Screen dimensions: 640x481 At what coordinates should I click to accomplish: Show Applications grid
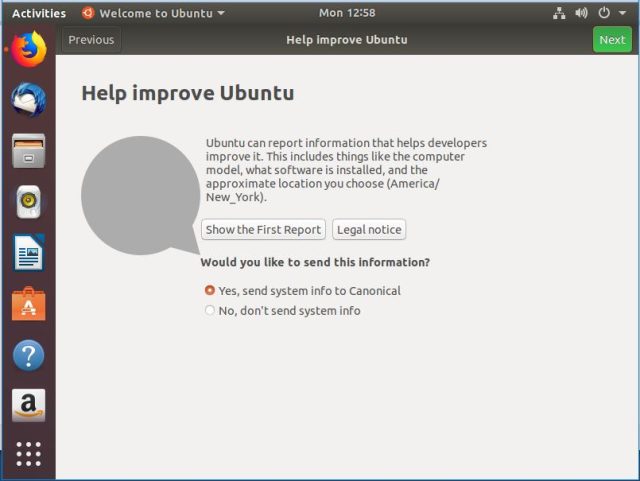(28, 454)
